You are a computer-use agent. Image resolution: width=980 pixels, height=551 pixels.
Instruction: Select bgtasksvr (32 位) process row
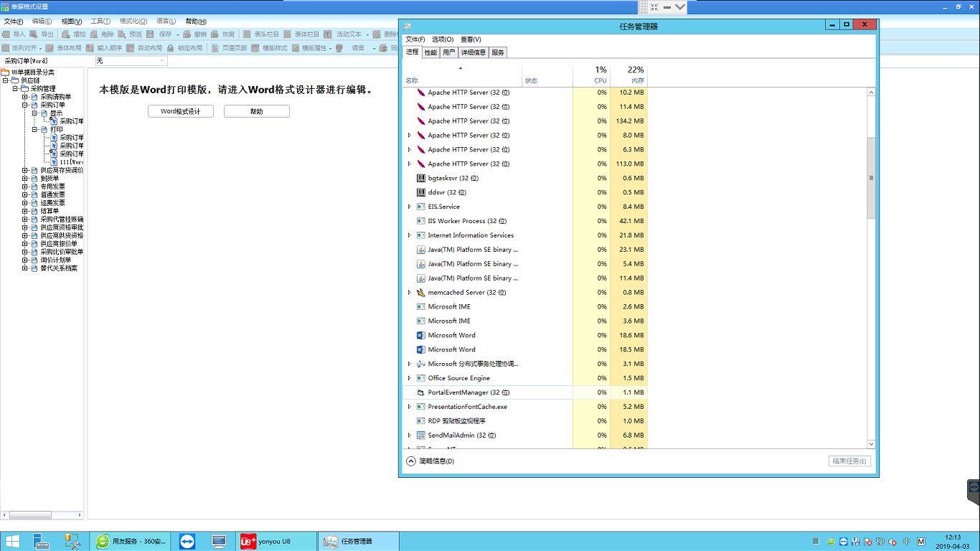coord(526,178)
